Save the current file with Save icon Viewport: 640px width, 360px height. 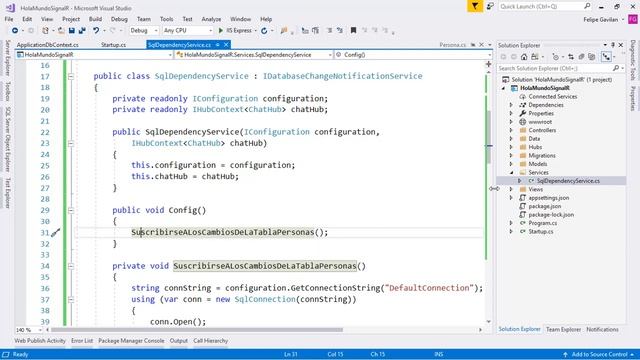[x=72, y=31]
